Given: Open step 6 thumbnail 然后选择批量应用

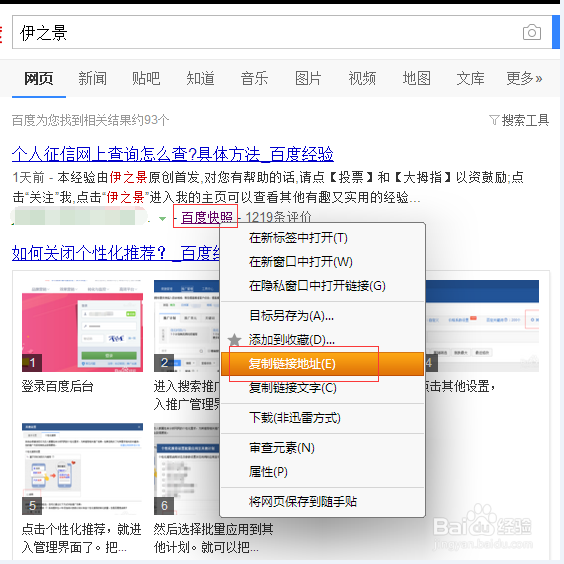Looking at the screenshot, I should click(187, 469).
